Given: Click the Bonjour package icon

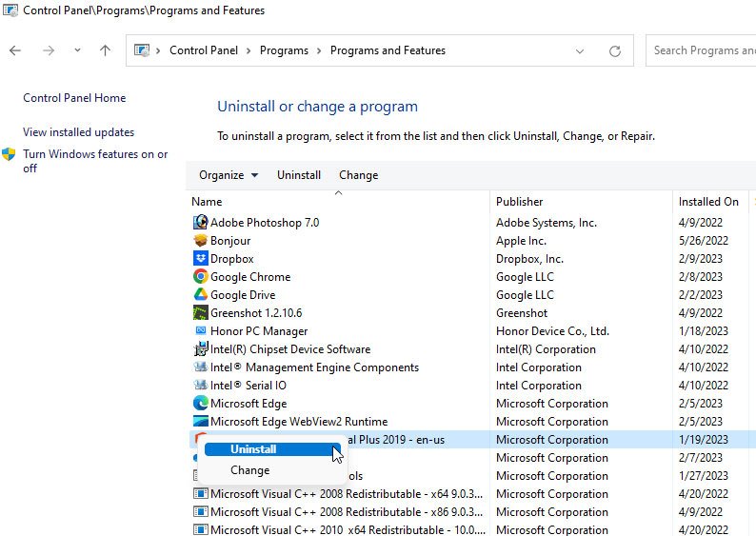Looking at the screenshot, I should tap(200, 241).
